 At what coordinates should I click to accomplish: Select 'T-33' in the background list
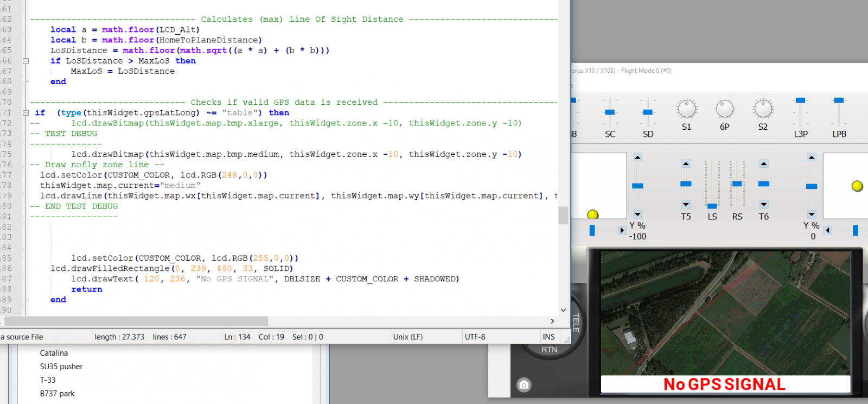point(48,380)
